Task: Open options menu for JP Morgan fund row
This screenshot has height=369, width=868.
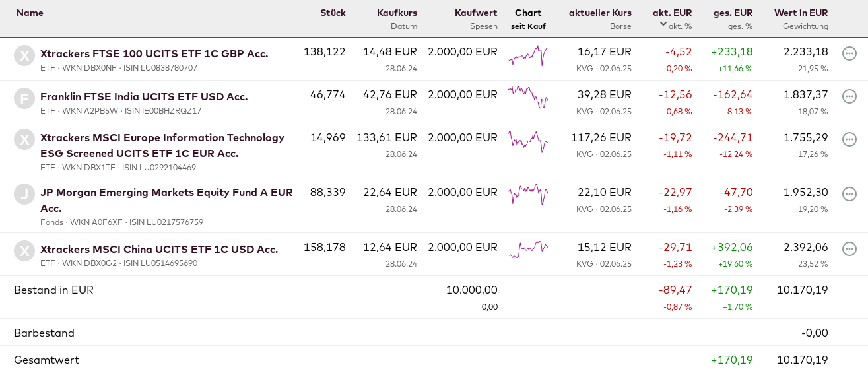Action: click(850, 194)
